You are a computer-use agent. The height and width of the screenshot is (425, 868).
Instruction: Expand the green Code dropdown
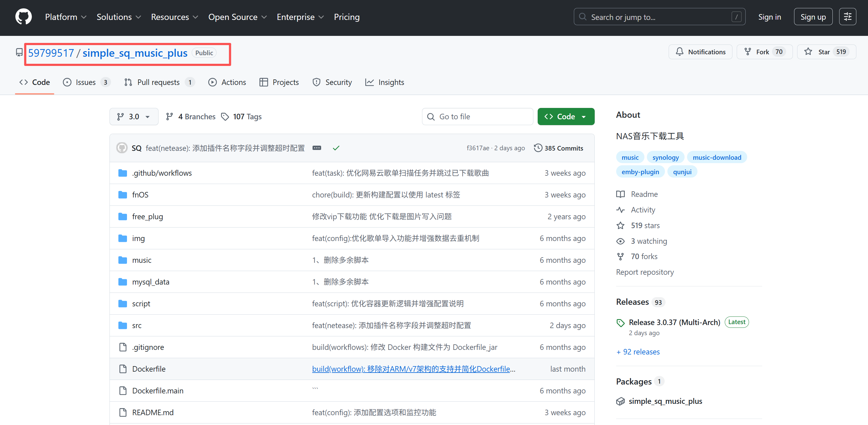coord(566,117)
